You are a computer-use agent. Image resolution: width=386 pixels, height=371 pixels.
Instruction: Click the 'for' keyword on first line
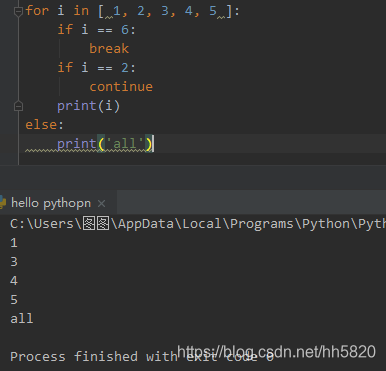pyautogui.click(x=37, y=11)
